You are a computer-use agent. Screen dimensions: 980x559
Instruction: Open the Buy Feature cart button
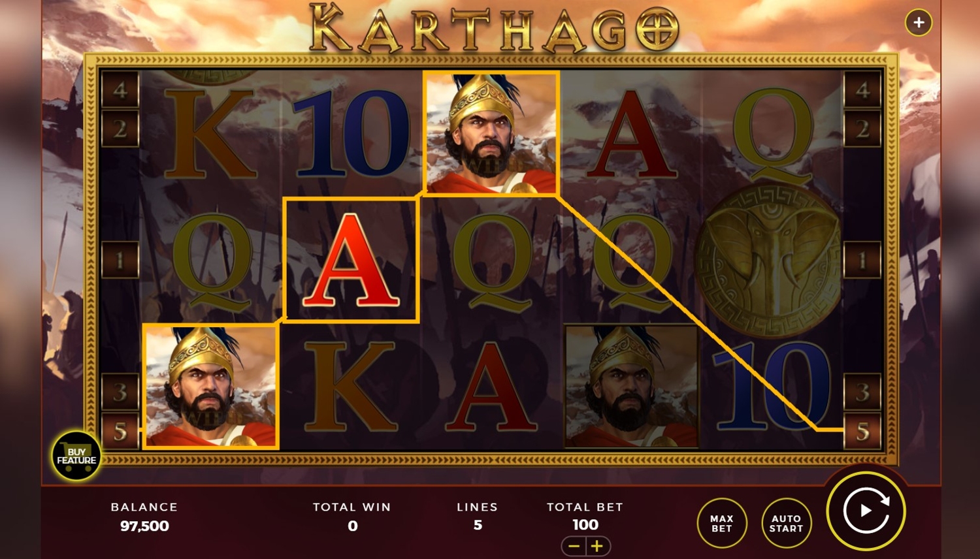coord(76,456)
